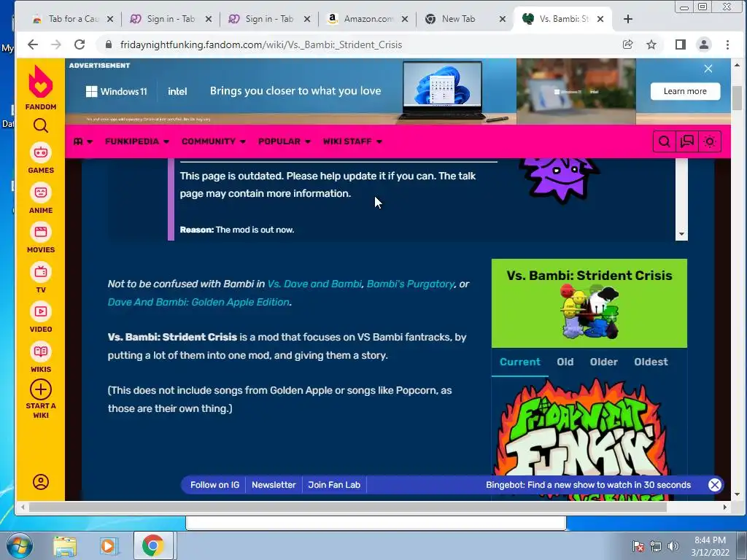The width and height of the screenshot is (747, 560).
Task: Open Dave And Bambi: Golden Apple Edition link
Action: coord(198,302)
